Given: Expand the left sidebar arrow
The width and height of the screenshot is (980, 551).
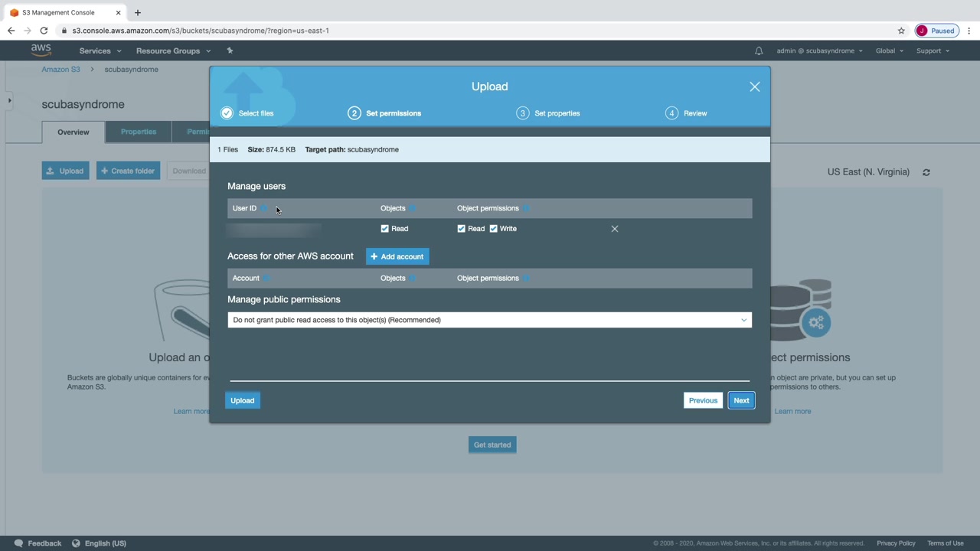Looking at the screenshot, I should 9,100.
